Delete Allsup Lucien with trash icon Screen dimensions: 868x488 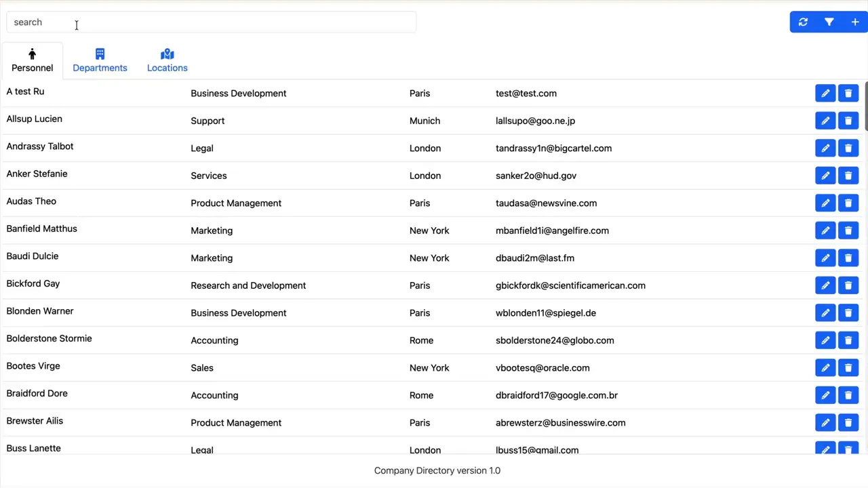tap(848, 121)
